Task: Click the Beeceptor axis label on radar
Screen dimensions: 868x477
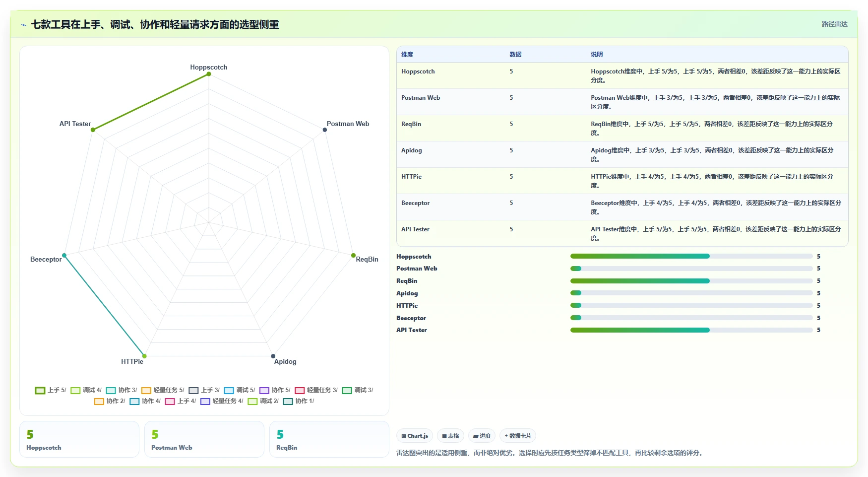Action: [x=46, y=259]
